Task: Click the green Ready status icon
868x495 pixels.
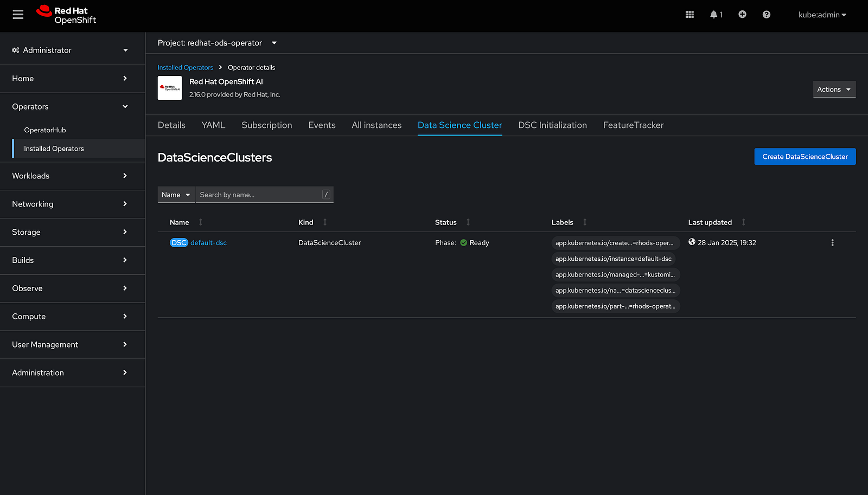Action: (x=463, y=243)
